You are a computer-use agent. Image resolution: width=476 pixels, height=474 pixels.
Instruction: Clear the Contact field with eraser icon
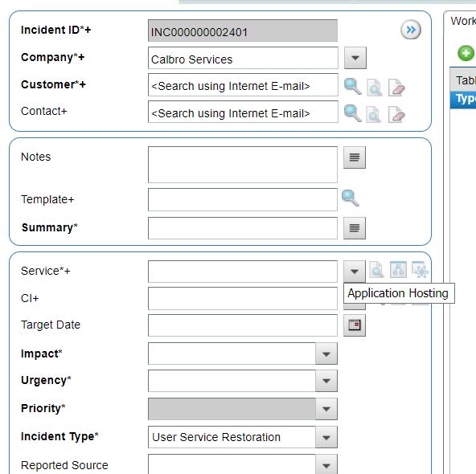(396, 114)
